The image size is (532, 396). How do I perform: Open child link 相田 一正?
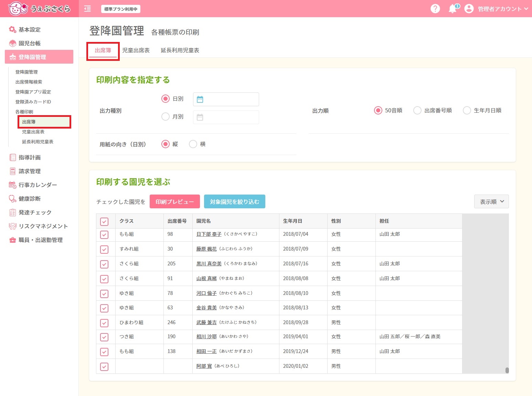point(206,351)
